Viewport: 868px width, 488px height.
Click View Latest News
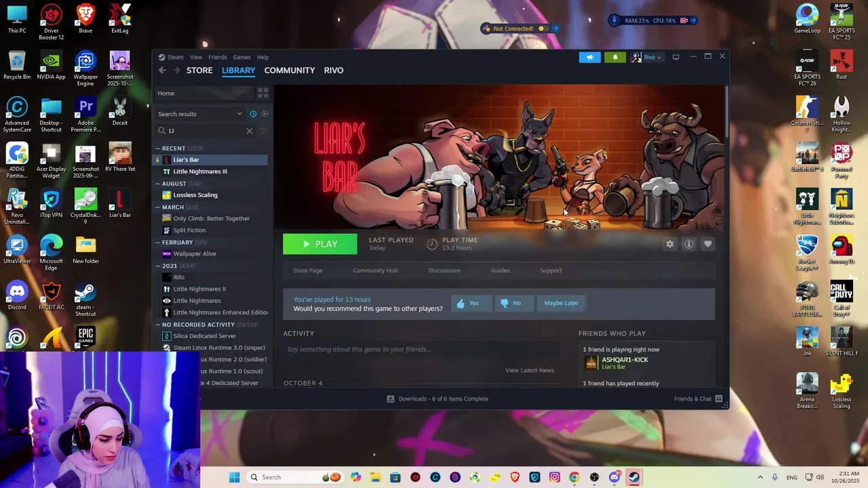tap(530, 370)
